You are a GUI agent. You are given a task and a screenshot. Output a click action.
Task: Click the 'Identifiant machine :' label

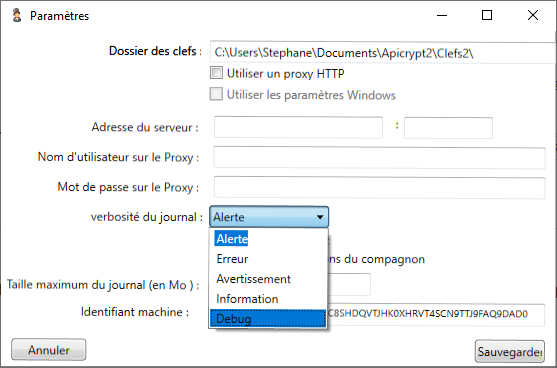point(135,312)
